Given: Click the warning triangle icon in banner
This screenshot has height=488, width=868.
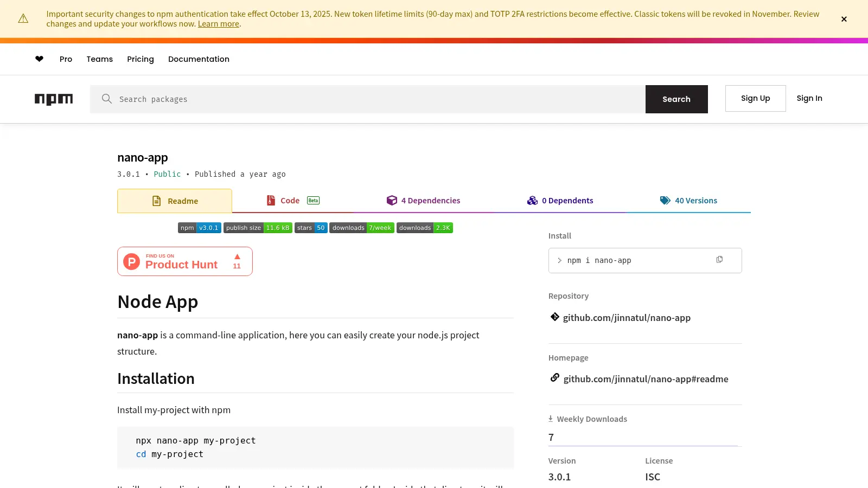Looking at the screenshot, I should (23, 19).
